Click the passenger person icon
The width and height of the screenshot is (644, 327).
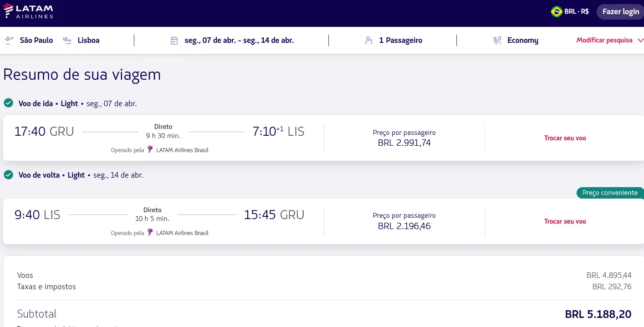(x=368, y=41)
